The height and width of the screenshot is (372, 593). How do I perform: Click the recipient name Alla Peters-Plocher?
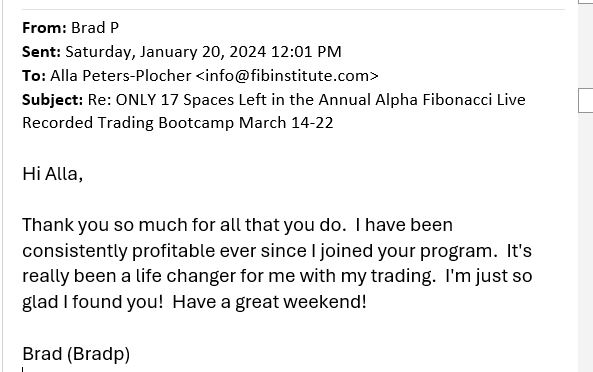[121, 76]
